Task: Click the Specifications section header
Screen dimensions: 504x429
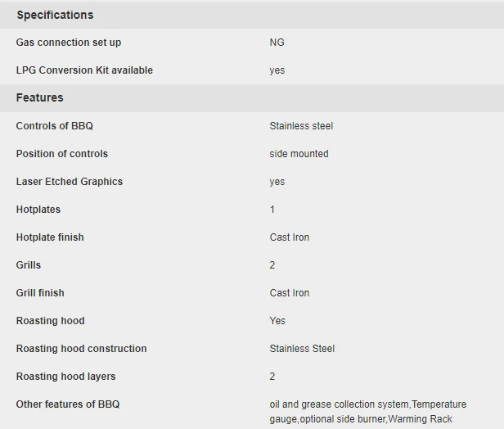Action: click(x=55, y=15)
